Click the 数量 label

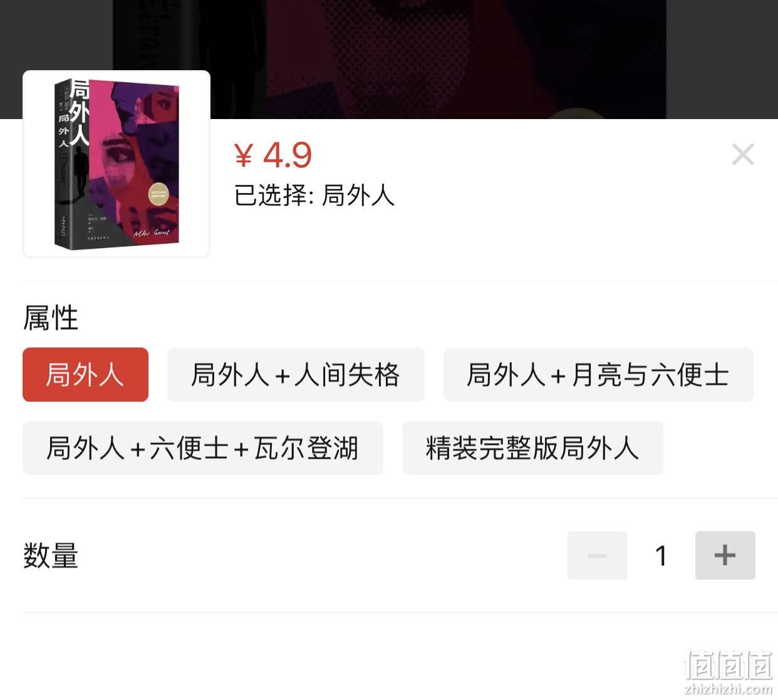(51, 556)
